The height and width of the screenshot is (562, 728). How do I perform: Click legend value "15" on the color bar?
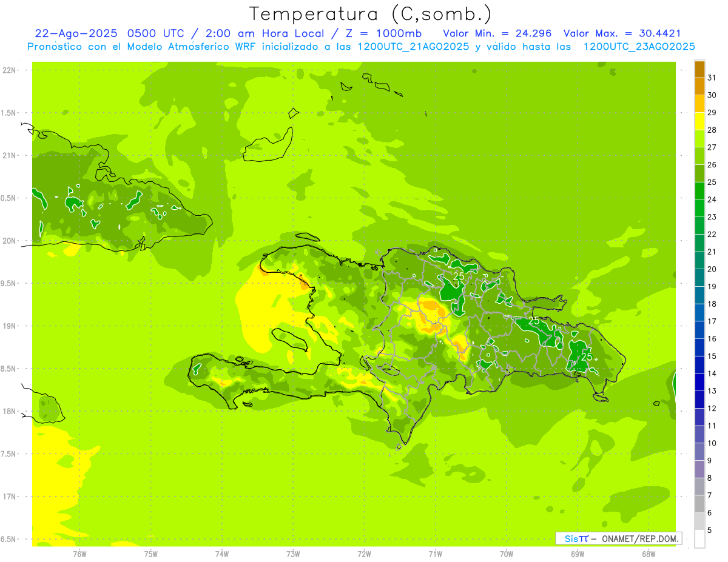tap(712, 356)
